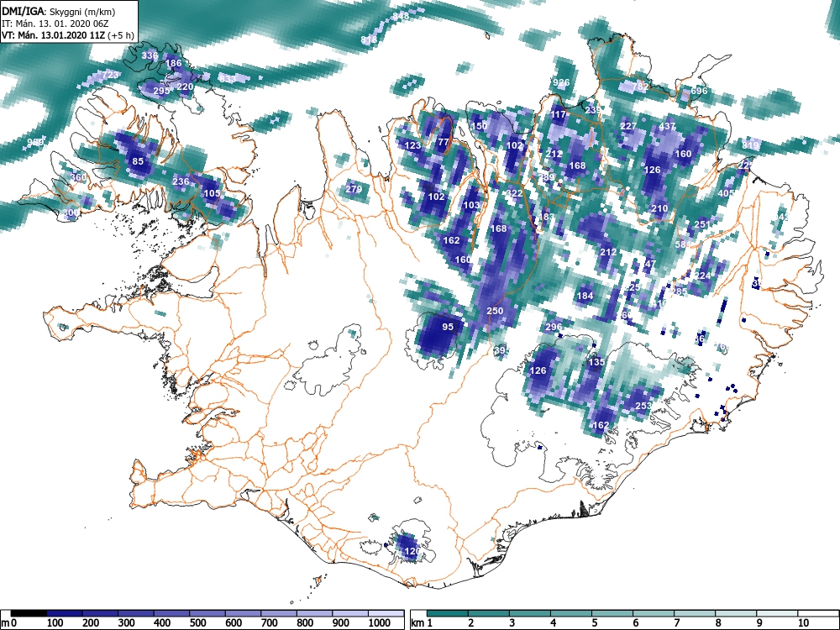Click the dark teal 1–2 km legend swatch
This screenshot has height=630, width=840.
[448, 613]
